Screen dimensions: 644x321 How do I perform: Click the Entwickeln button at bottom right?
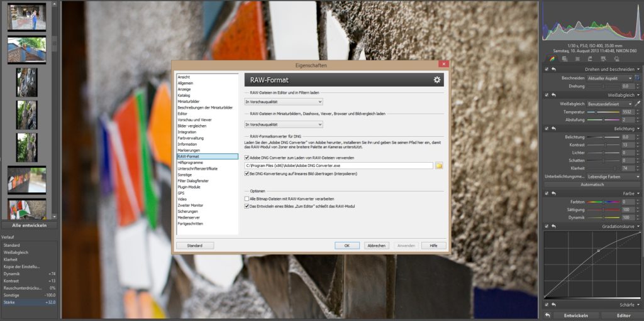tap(575, 315)
